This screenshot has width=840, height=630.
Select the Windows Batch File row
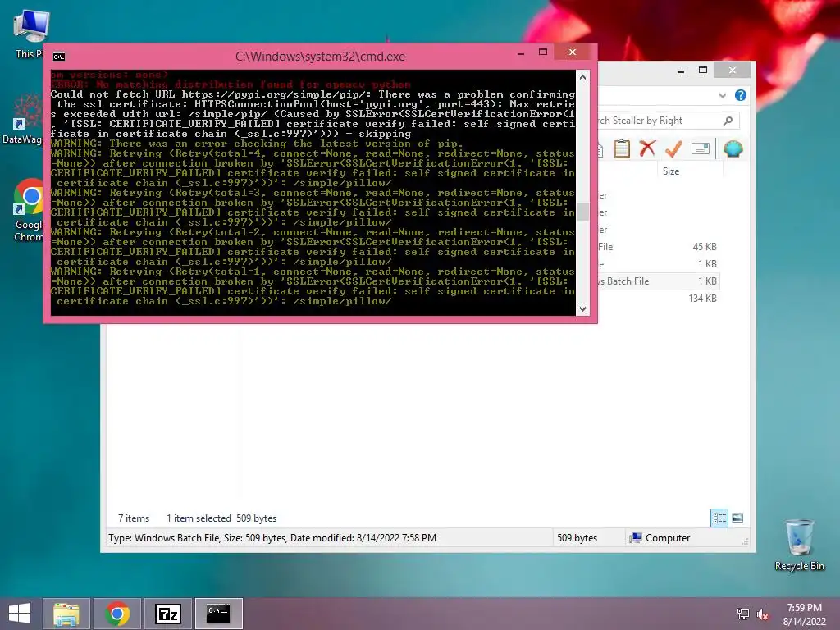pyautogui.click(x=659, y=281)
